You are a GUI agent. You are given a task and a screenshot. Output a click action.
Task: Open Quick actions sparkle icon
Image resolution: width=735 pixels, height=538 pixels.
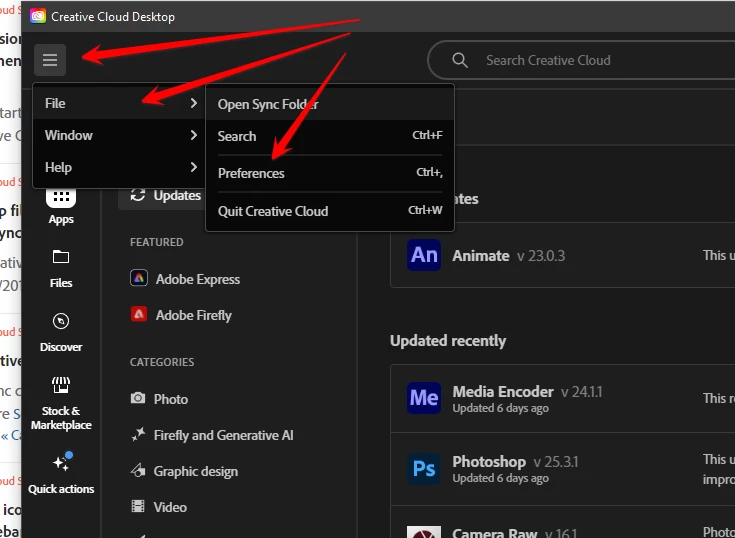[62, 462]
